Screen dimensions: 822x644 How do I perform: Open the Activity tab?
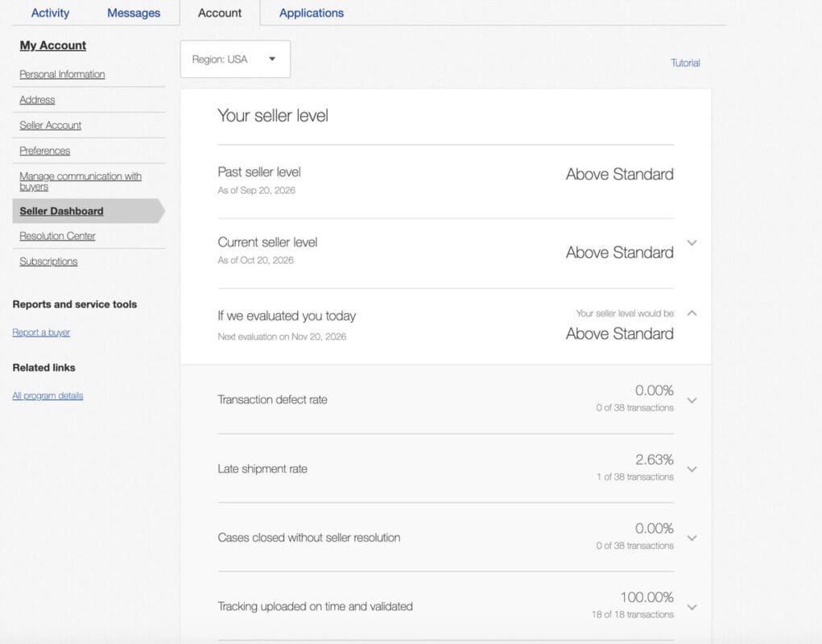coord(51,13)
